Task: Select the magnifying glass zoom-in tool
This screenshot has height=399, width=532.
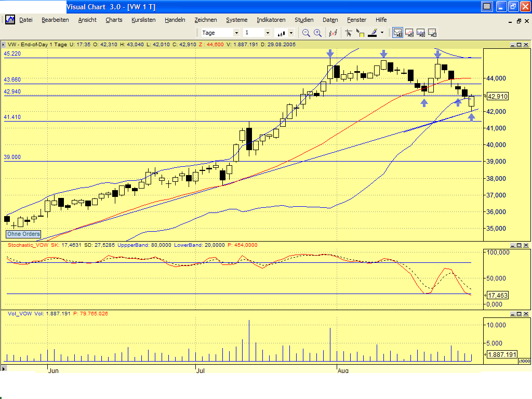Action: [x=317, y=32]
